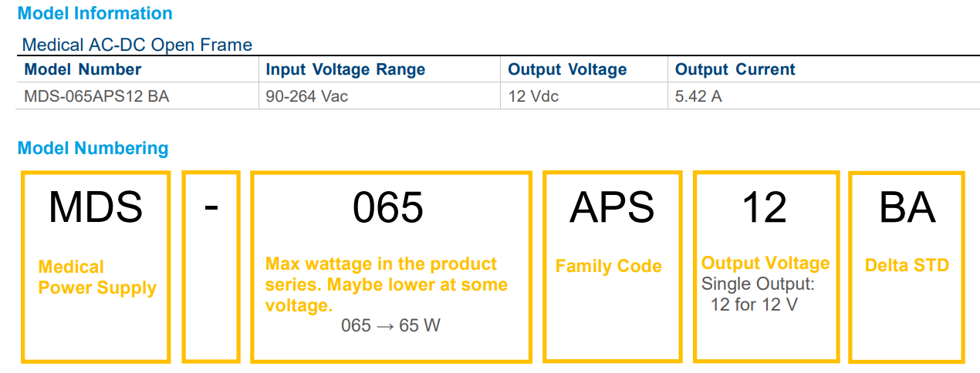Viewport: 980px width, 373px height.
Task: Select the "Delta STD" yellow label
Action: click(x=907, y=266)
